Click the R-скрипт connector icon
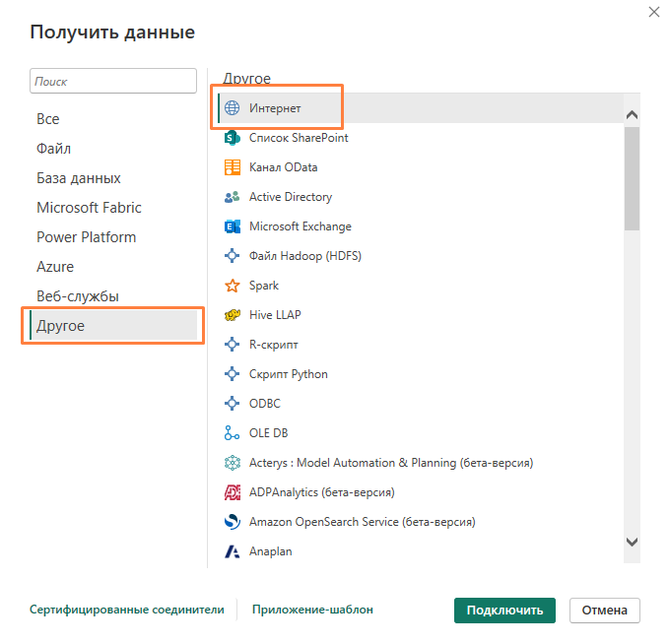Viewport: 669px width, 644px height. [233, 345]
